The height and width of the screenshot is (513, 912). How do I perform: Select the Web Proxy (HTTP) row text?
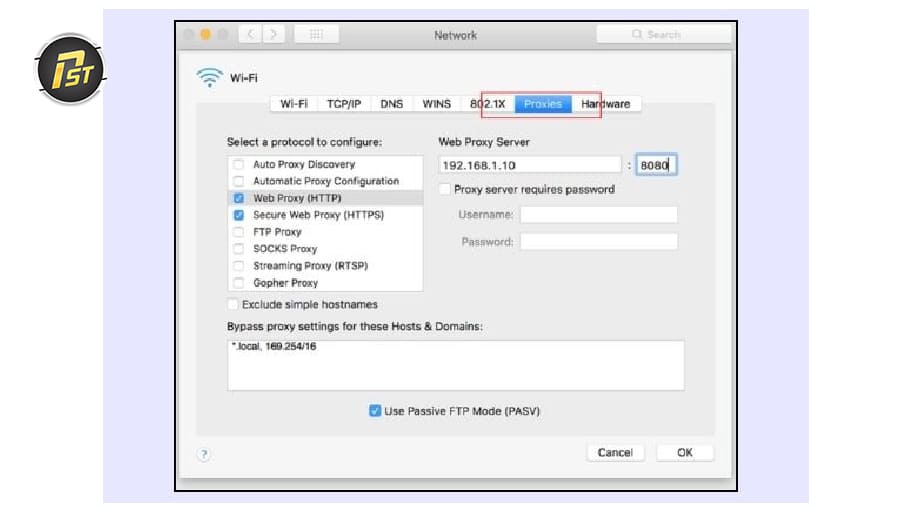pyautogui.click(x=297, y=198)
